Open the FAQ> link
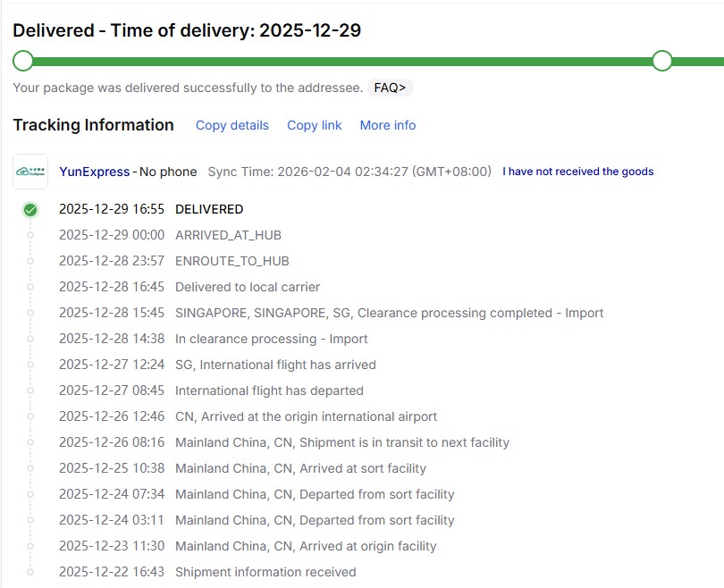Screen dimensions: 724x588 (390, 88)
